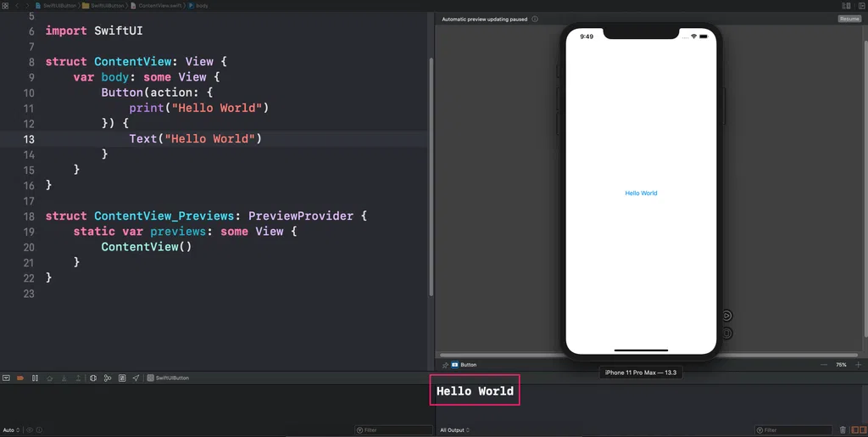Add editor on right icon

point(861,6)
